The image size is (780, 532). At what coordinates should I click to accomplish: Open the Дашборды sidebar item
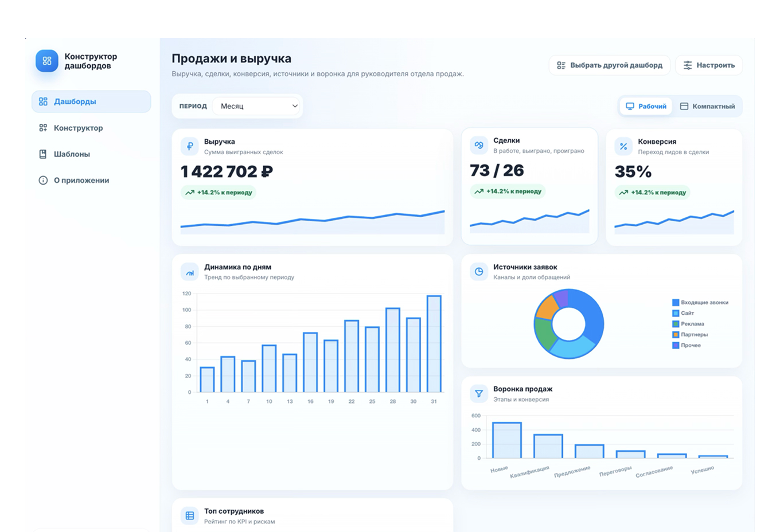(91, 101)
